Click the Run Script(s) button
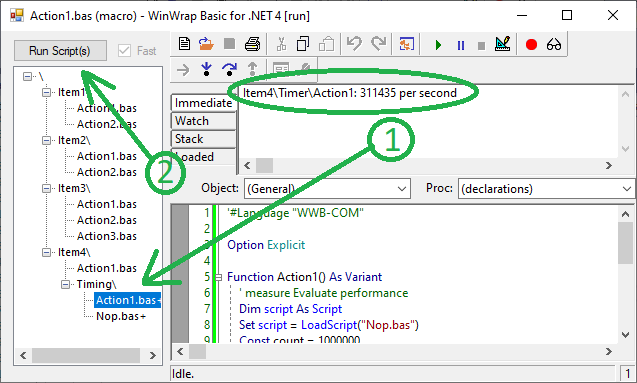The height and width of the screenshot is (383, 637). coord(60,51)
